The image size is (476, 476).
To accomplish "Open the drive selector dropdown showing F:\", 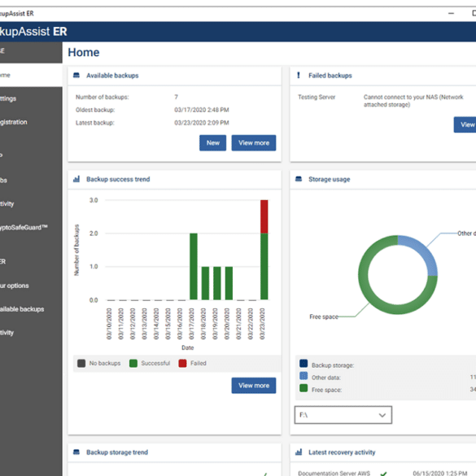I will [343, 415].
